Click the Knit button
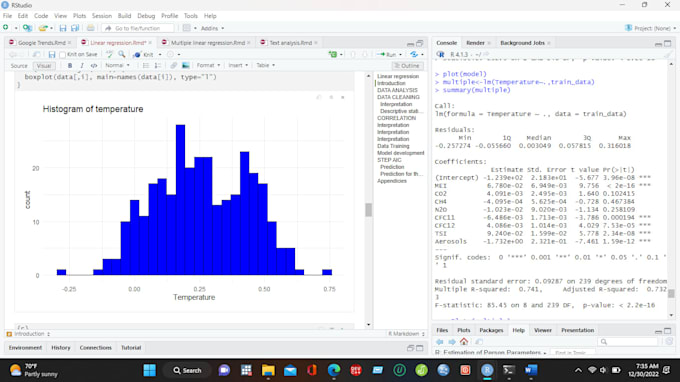 click(x=144, y=55)
